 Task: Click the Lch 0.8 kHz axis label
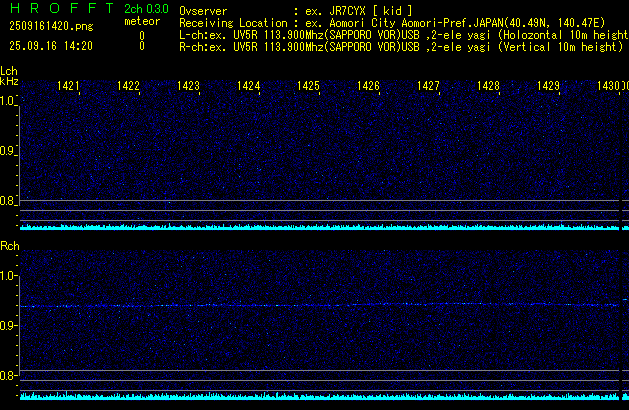coord(8,201)
